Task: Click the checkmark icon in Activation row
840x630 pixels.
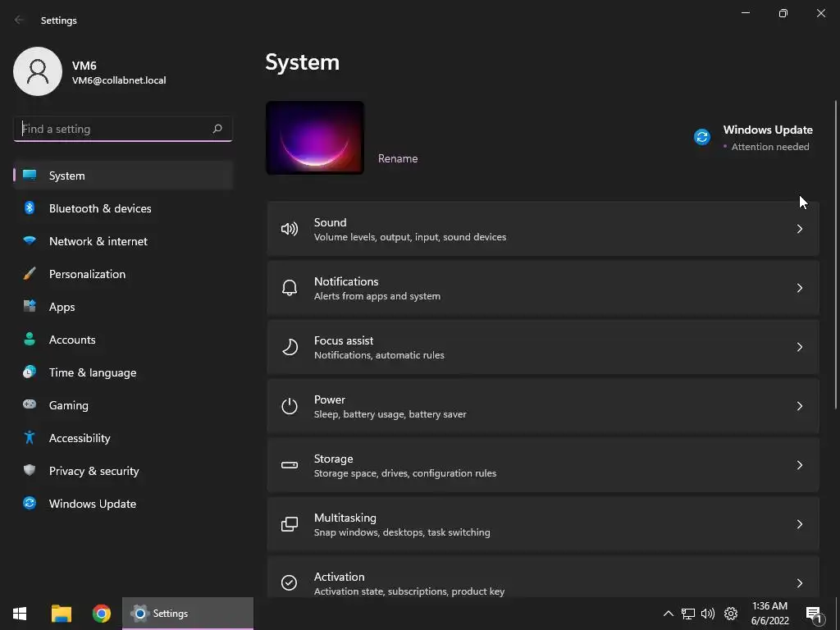Action: pyautogui.click(x=290, y=582)
